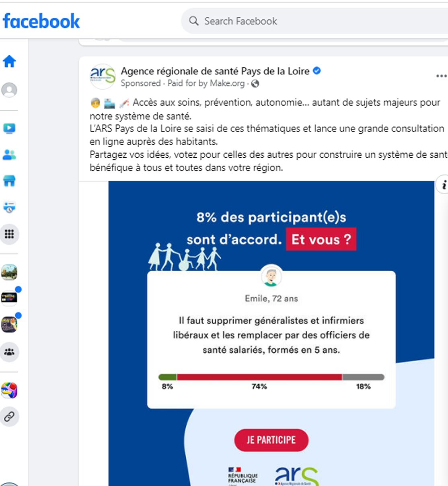Viewport: 448px width, 486px height.
Task: Click the Sponsored label link
Action: click(140, 83)
